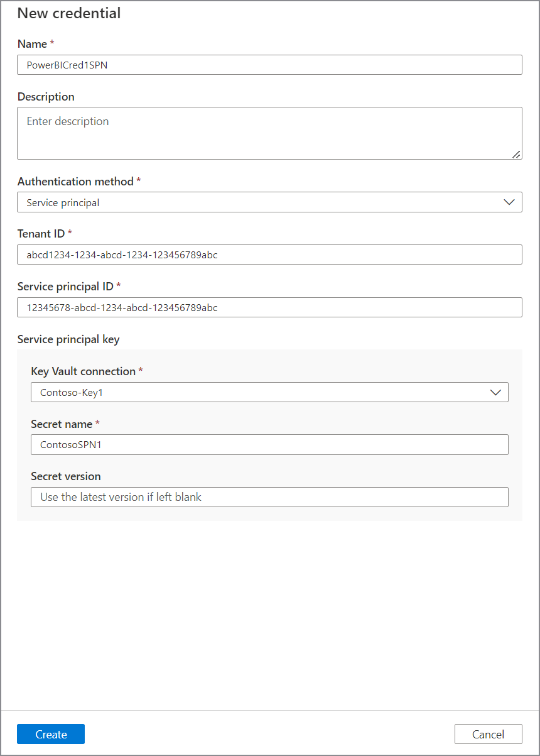Screen dimensions: 540x756
Task: Click the Service principal dropdown chevron
Action: (x=509, y=202)
